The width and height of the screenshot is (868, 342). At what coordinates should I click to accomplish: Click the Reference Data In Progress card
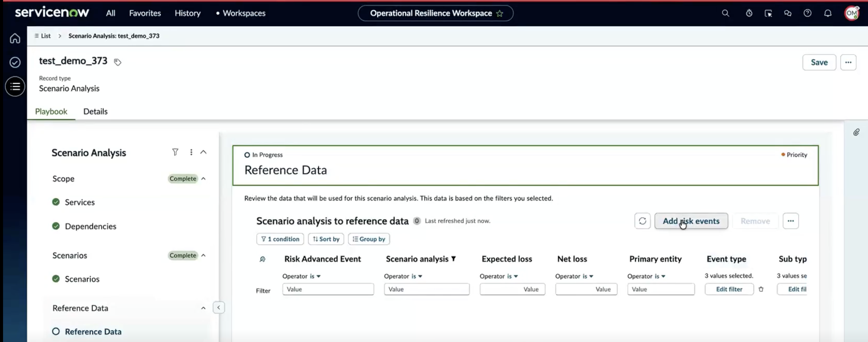pyautogui.click(x=526, y=165)
